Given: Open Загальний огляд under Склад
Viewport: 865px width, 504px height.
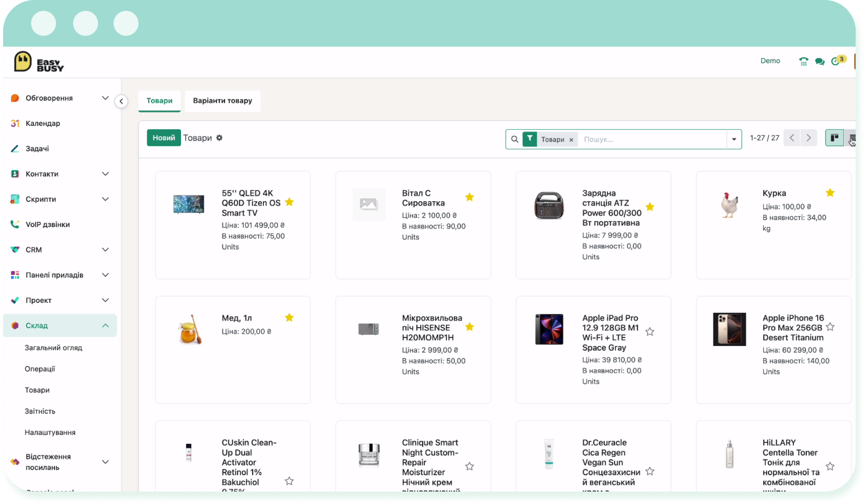Looking at the screenshot, I should [x=53, y=348].
